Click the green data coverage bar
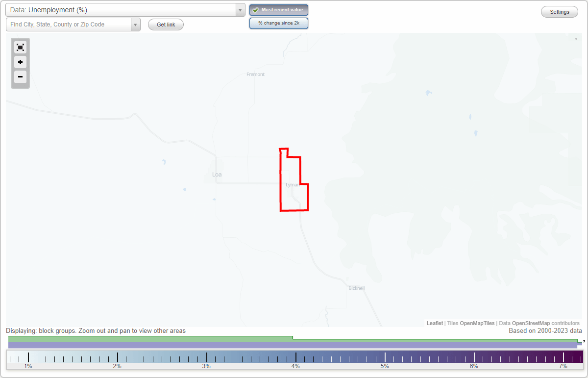Image resolution: width=588 pixels, height=378 pixels. 147,338
